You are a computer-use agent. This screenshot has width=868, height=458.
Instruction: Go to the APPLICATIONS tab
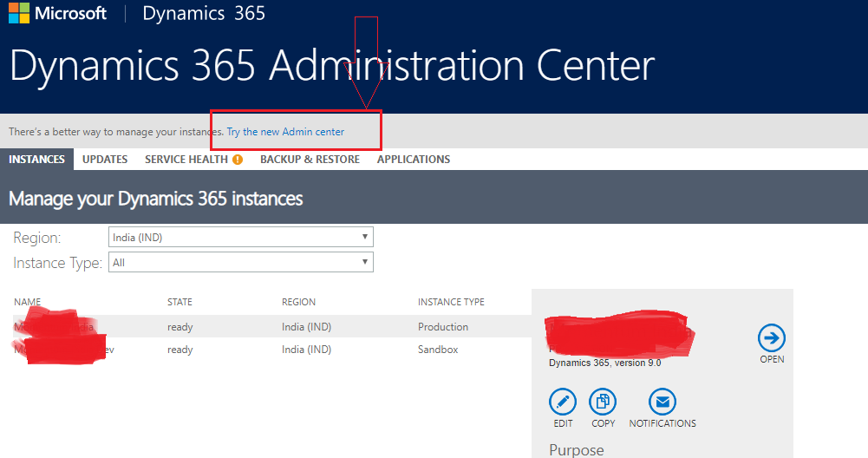point(413,160)
